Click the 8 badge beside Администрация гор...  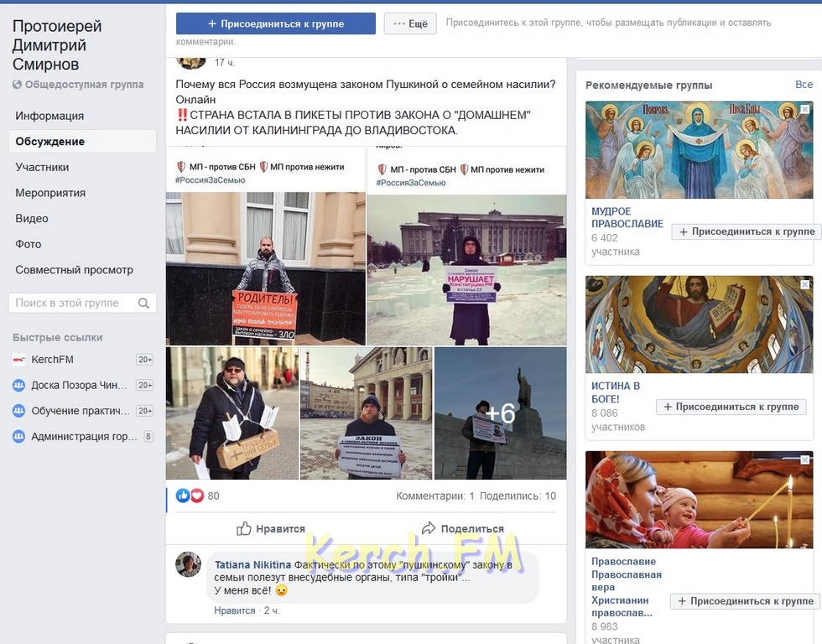coord(148,436)
